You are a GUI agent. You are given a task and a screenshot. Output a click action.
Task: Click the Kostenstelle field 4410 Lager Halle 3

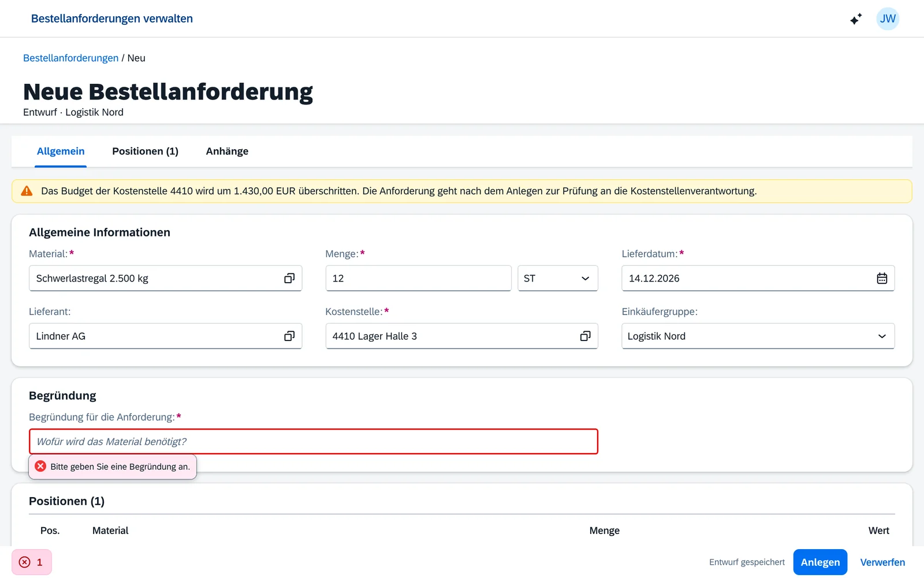pyautogui.click(x=461, y=336)
